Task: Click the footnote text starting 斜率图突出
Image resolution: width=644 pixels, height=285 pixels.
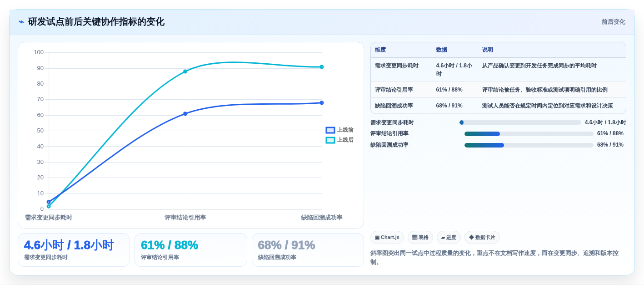Action: [x=494, y=258]
